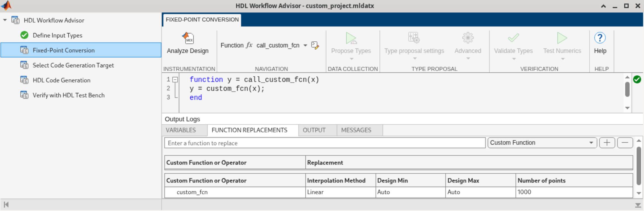
Task: Click the HDL Code Generation step icon
Action: click(x=24, y=80)
